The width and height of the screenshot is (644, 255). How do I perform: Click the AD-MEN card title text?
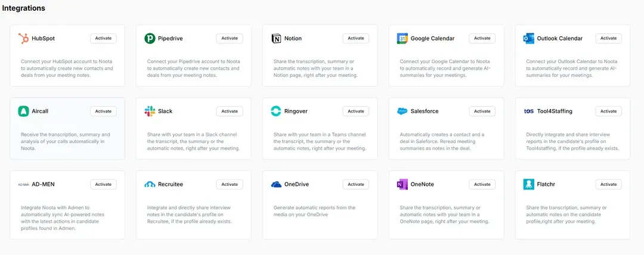[x=43, y=184]
